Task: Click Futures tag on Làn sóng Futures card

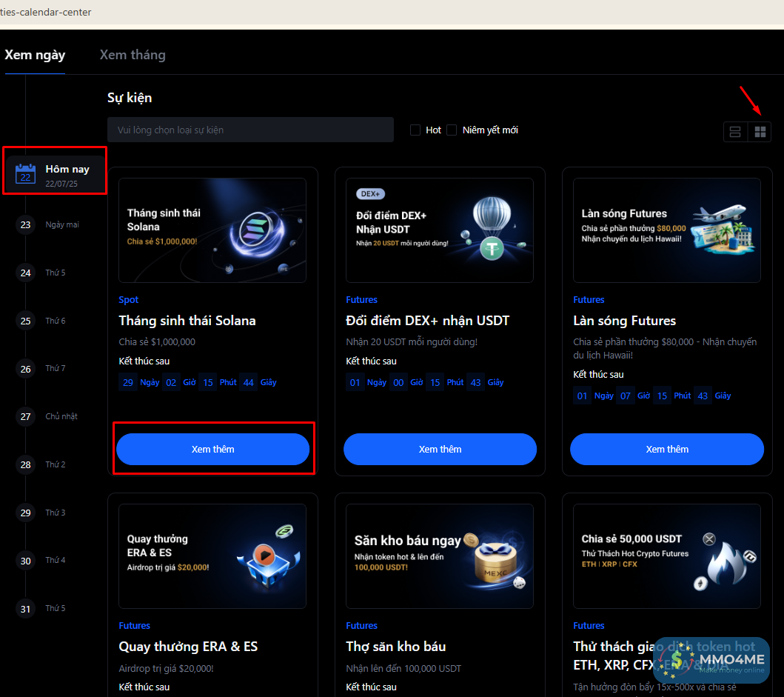Action: 589,300
